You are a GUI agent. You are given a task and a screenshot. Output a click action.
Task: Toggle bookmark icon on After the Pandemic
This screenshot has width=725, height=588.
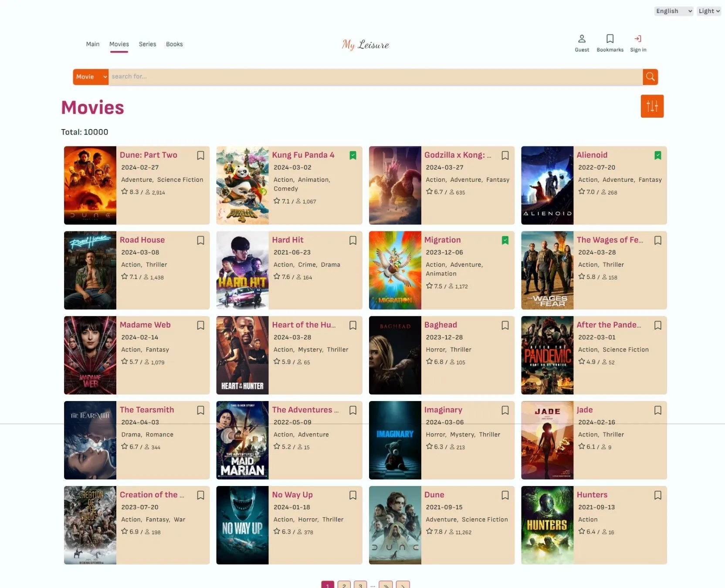[x=657, y=325]
